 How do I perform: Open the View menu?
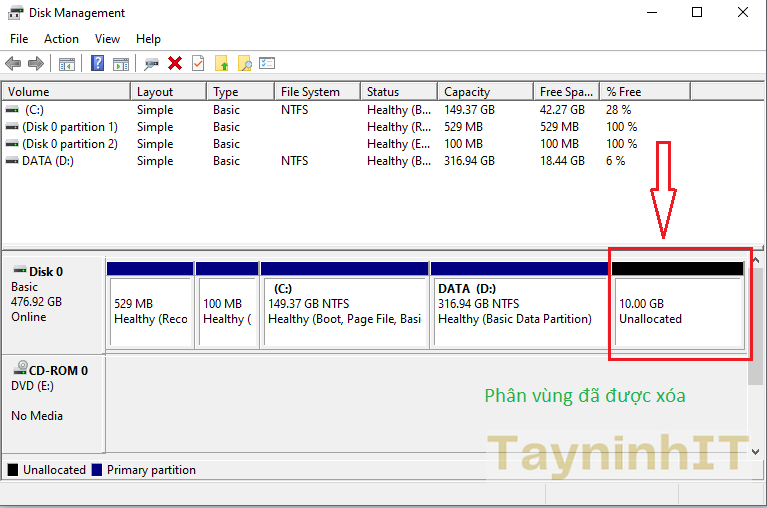click(x=107, y=39)
